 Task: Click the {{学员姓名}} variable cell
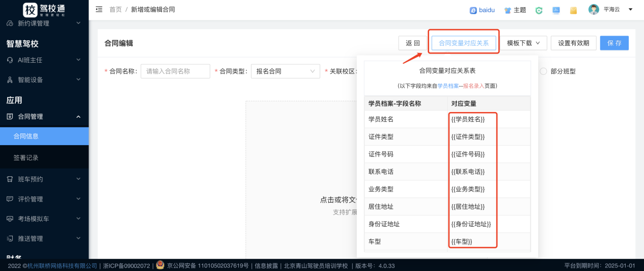[489, 119]
